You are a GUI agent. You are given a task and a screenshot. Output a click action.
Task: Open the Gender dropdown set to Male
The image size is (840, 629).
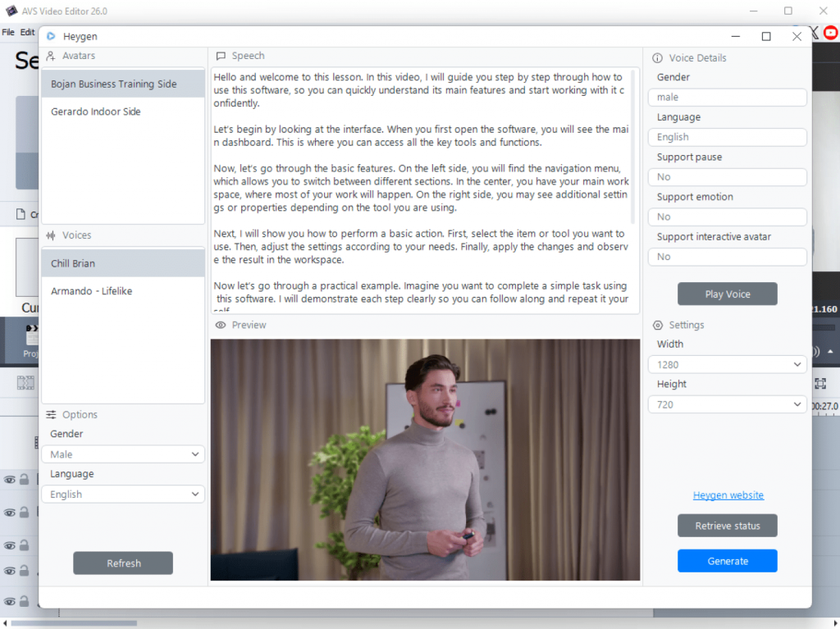123,454
